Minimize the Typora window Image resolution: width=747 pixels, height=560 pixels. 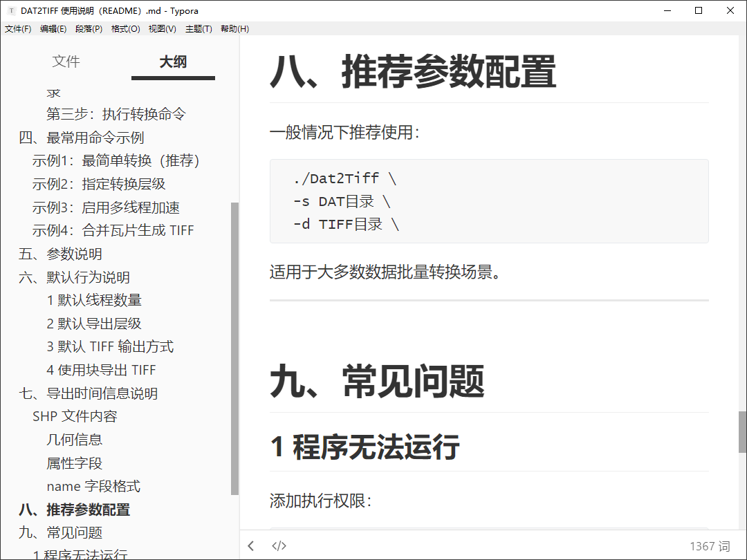pos(667,10)
